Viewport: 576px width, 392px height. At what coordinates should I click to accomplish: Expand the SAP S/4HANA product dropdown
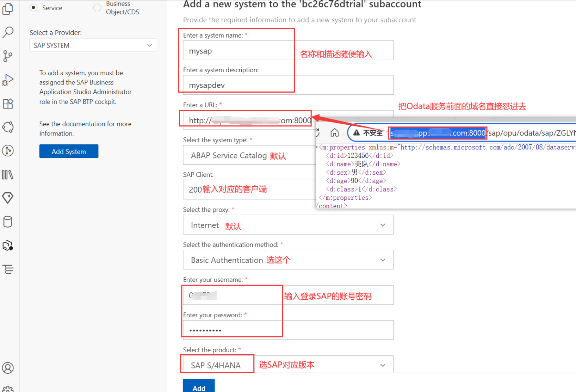pos(288,365)
